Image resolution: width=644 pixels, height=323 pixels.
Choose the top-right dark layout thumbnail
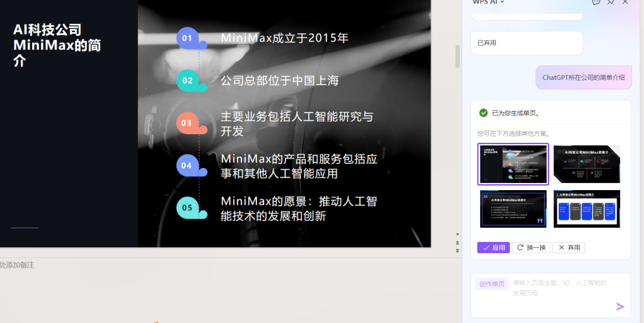(587, 164)
